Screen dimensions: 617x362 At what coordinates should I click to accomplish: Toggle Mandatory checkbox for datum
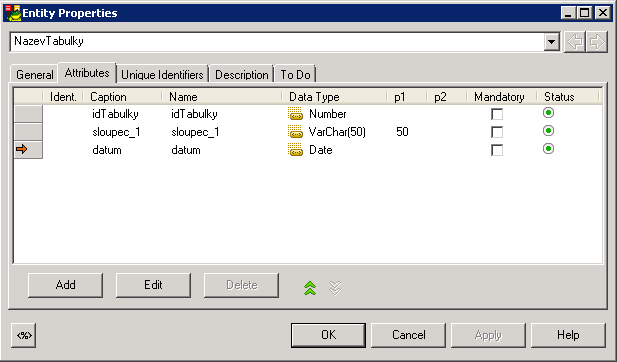click(497, 150)
